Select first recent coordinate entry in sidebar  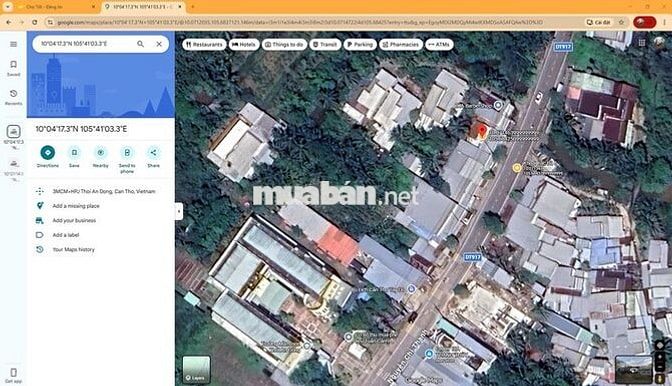coord(13,137)
